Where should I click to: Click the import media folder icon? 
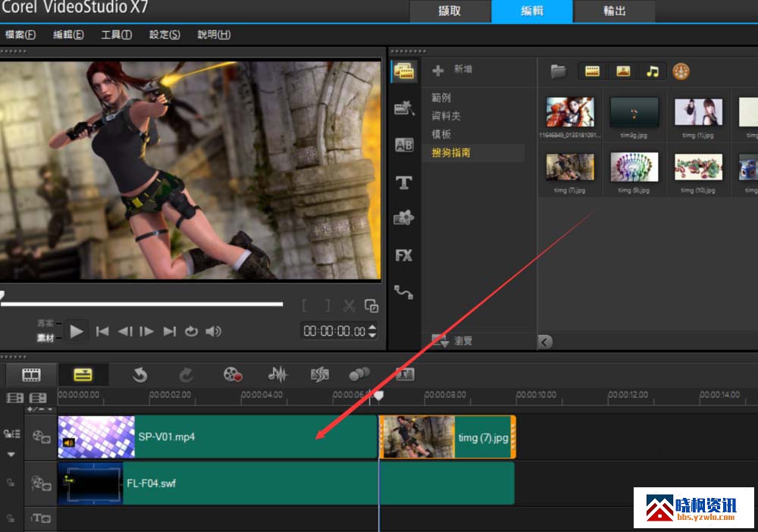coord(559,71)
